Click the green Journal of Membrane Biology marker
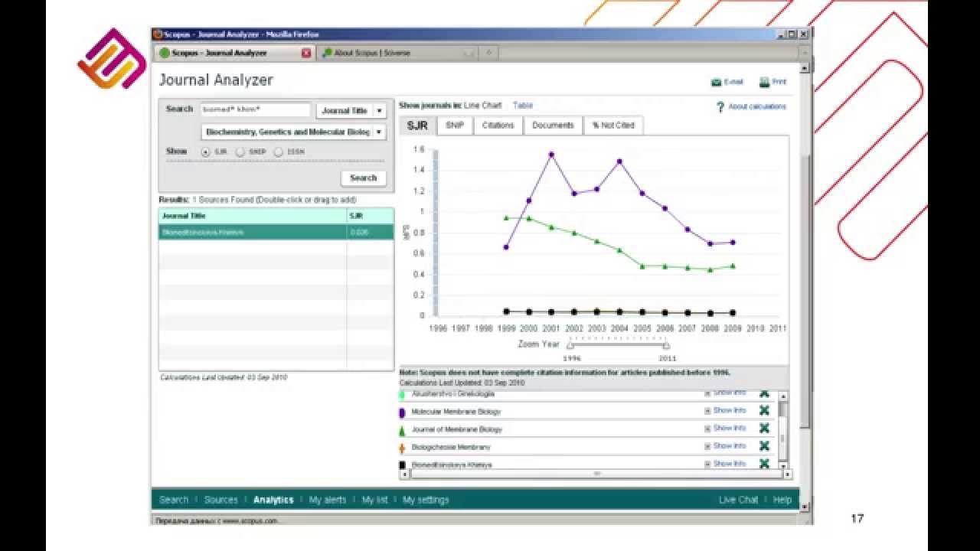980x551 pixels. click(402, 430)
